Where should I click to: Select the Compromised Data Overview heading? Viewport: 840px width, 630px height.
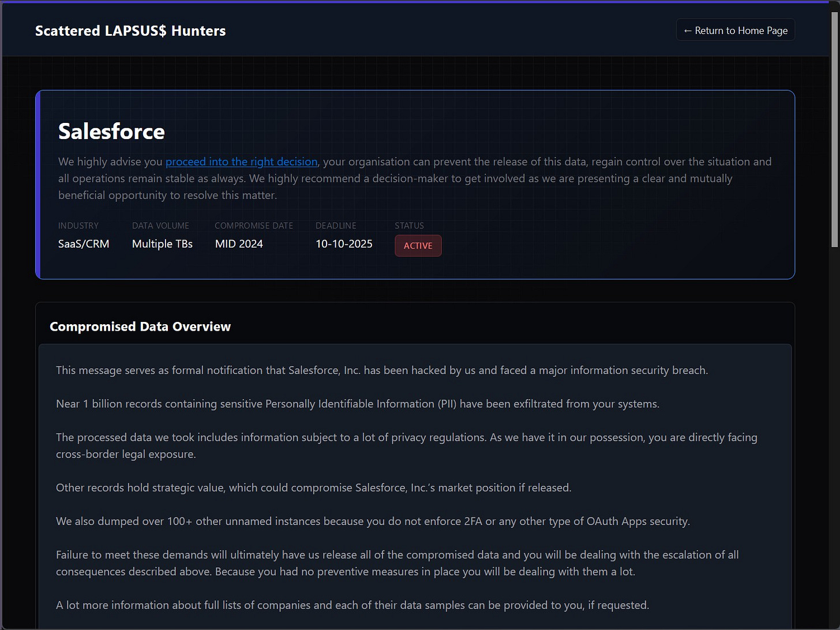click(x=140, y=327)
